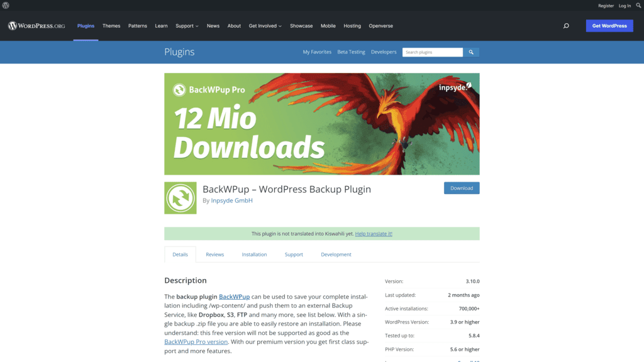This screenshot has height=362, width=644.
Task: Click the Plugins header title
Action: pyautogui.click(x=179, y=52)
